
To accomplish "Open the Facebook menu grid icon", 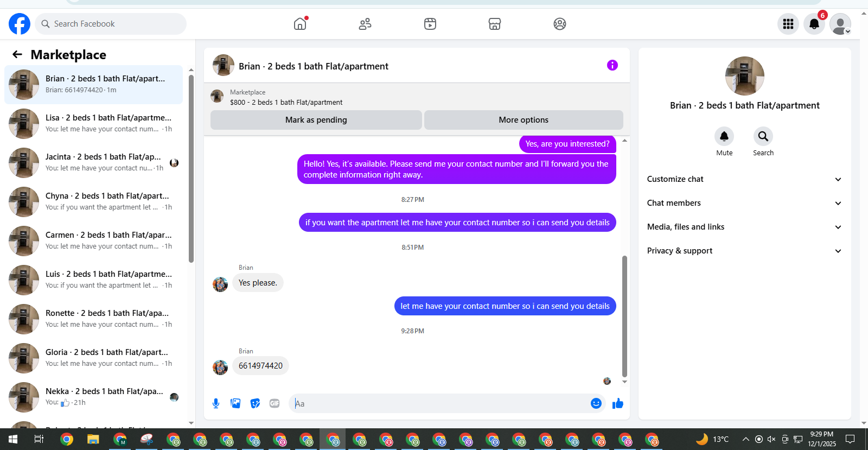I will coord(788,24).
